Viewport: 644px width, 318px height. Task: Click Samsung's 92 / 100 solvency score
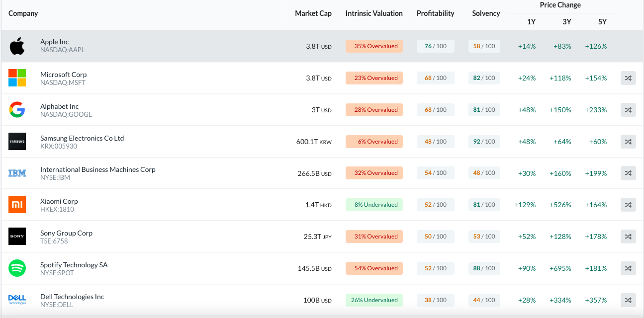point(484,142)
